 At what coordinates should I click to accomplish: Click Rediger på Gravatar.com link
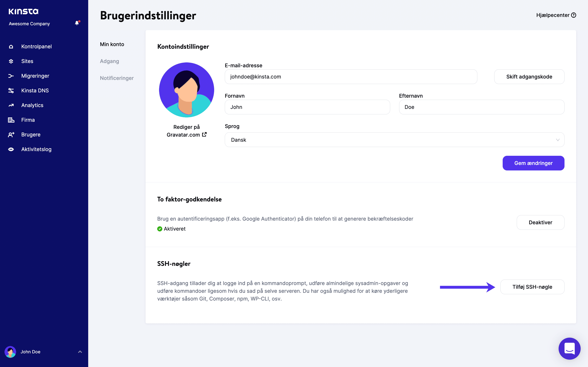coord(187,131)
